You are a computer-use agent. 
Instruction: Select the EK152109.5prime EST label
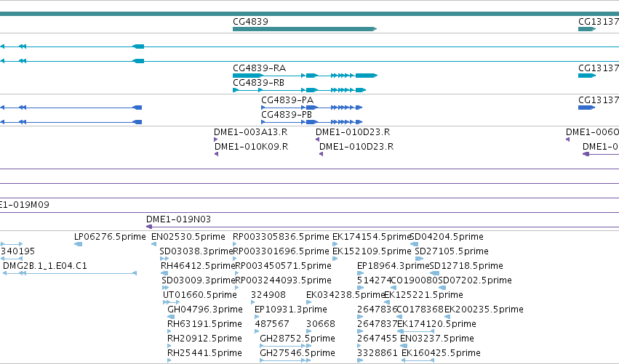(372, 251)
